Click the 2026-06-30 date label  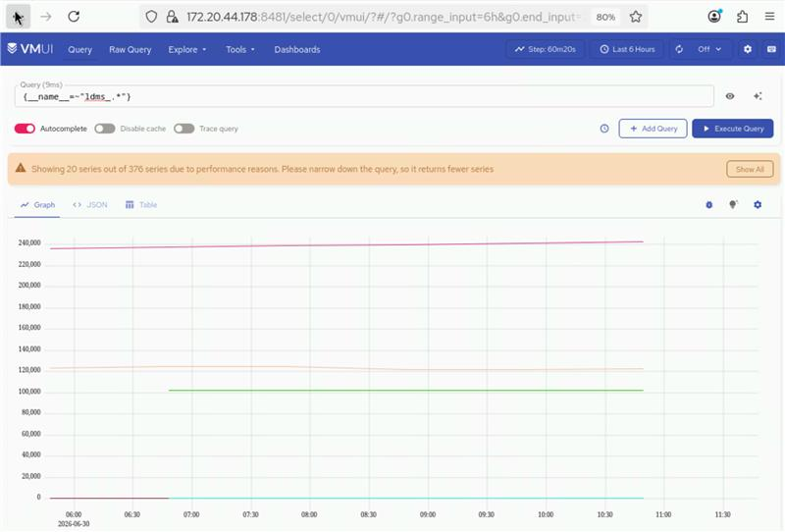pyautogui.click(x=74, y=524)
